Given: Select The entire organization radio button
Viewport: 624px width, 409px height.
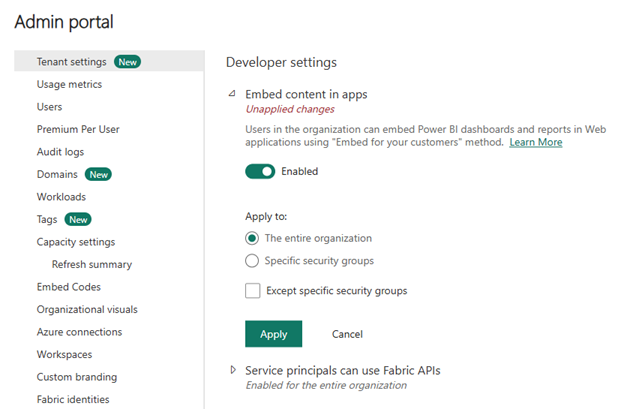Looking at the screenshot, I should tap(252, 238).
